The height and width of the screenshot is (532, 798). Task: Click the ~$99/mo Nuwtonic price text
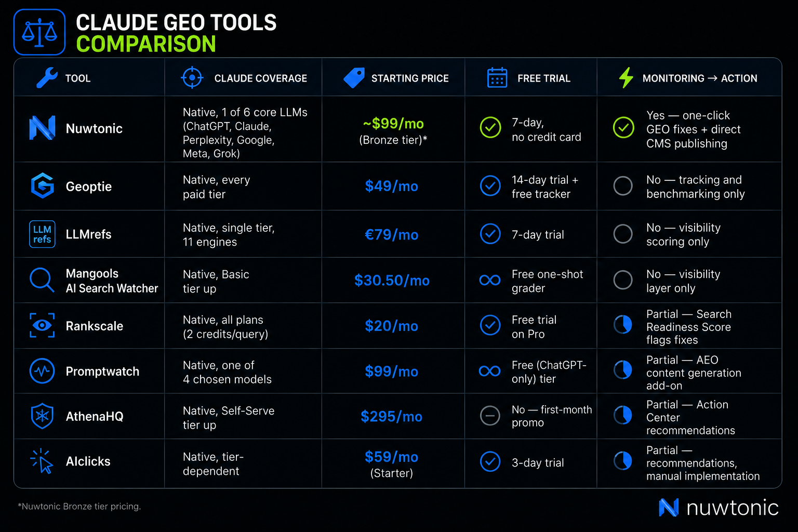[393, 124]
